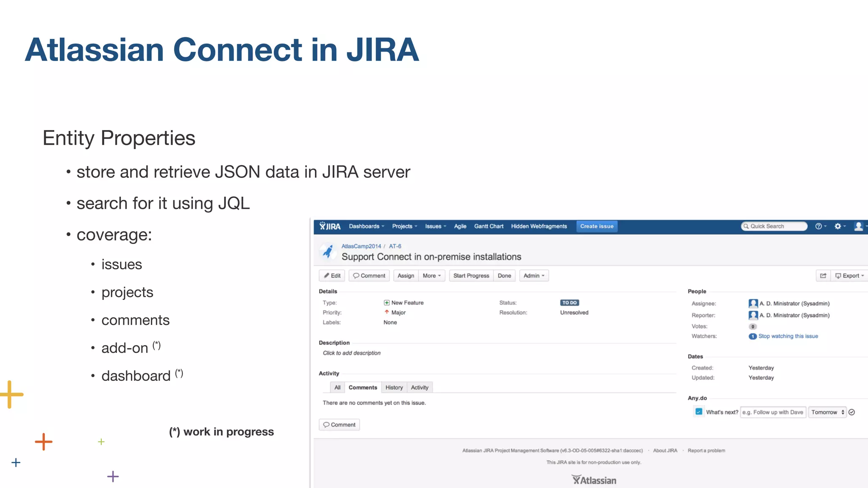
Task: Click Stop watching this issue link
Action: 788,336
